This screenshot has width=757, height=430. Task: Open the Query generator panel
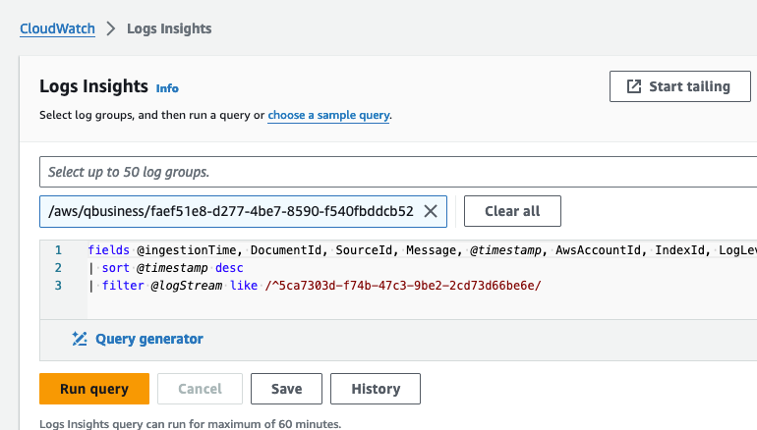click(138, 339)
